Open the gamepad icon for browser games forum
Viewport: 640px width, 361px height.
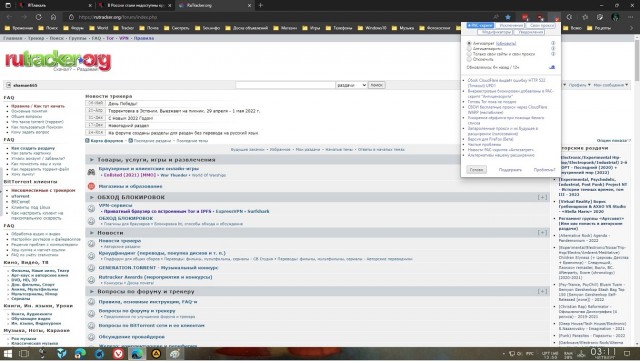tap(91, 172)
